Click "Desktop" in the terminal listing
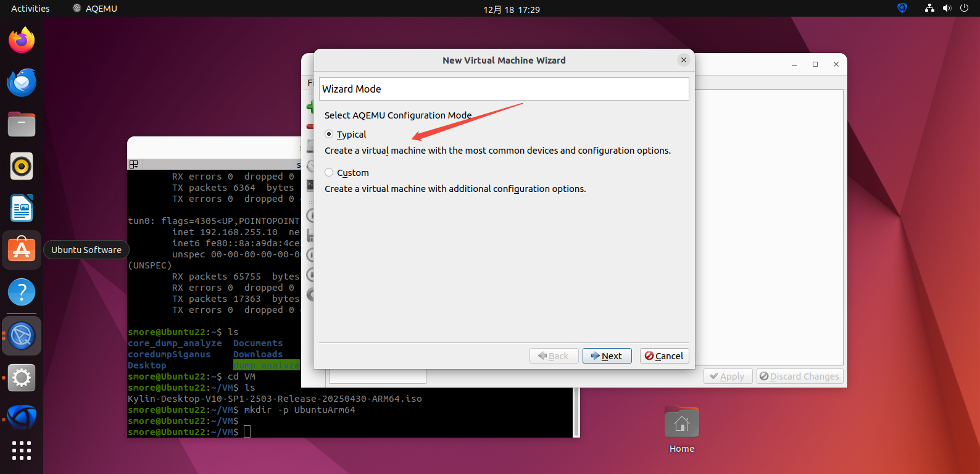980x474 pixels. (x=147, y=365)
